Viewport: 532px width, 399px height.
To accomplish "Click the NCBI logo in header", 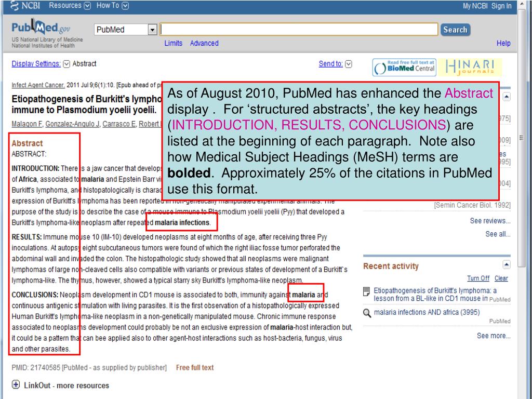I will (x=25, y=6).
